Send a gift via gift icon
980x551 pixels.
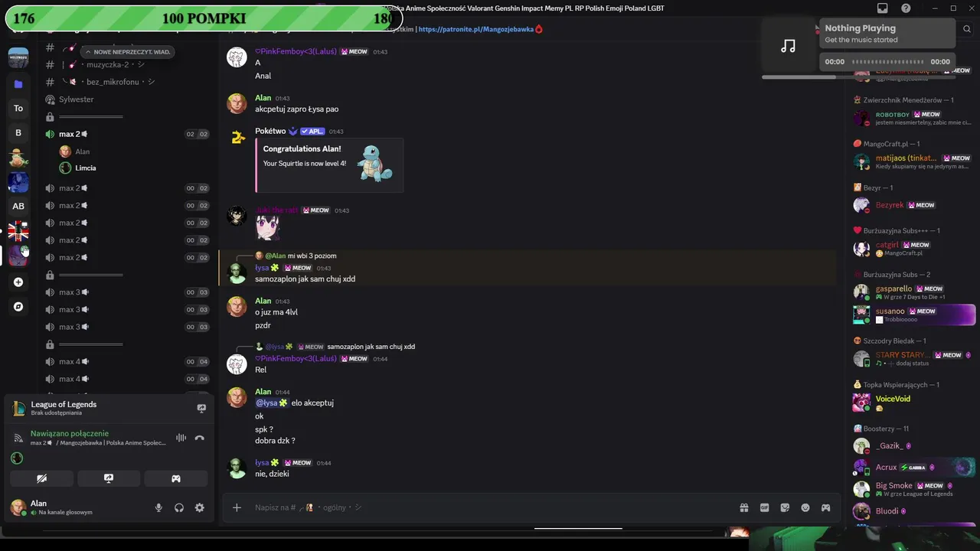(x=743, y=507)
